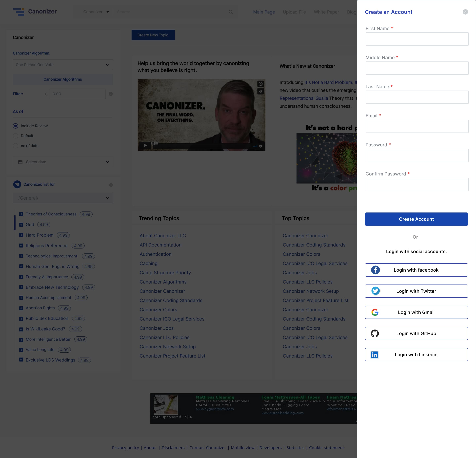Viewport: 476px width, 458px height.
Task: Click the calendar icon in Select date
Action: tap(20, 162)
